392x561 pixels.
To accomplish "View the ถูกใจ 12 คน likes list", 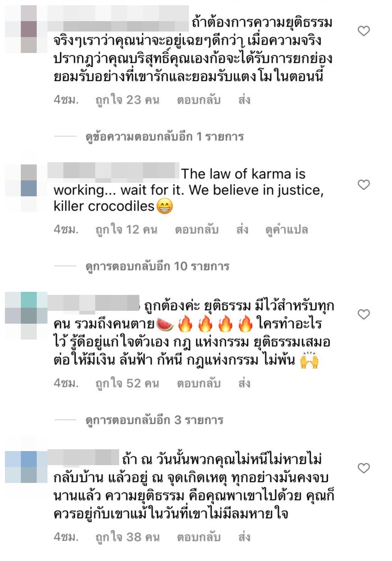I will click(126, 230).
